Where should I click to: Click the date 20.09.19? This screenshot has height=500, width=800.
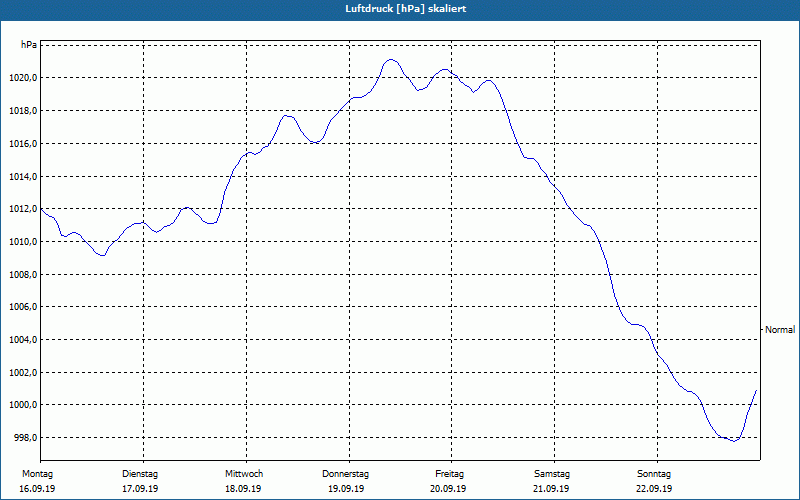click(x=448, y=488)
